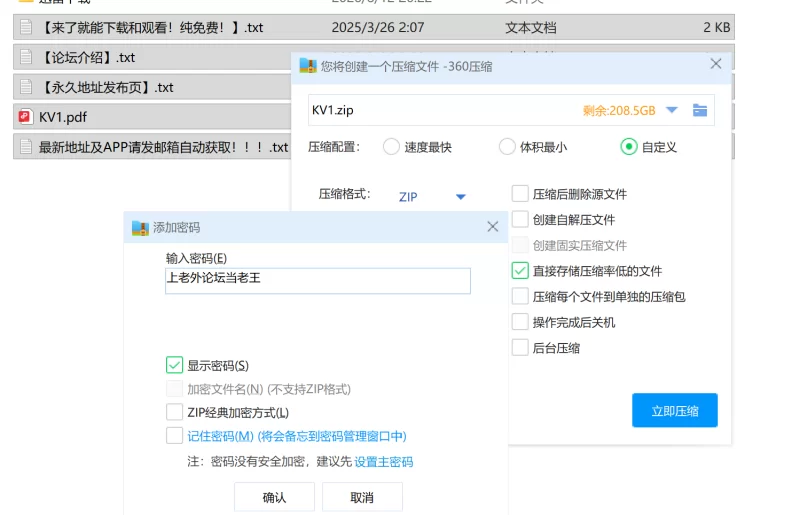Click the text file icon of 【论坛介绍】.txt
The image size is (800, 515).
tap(26, 57)
